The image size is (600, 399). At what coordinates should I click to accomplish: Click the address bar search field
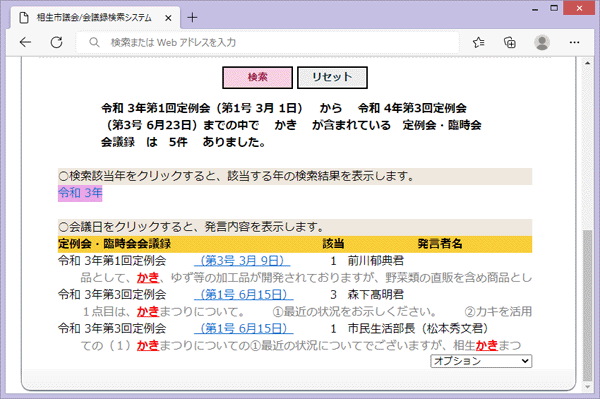(268, 42)
